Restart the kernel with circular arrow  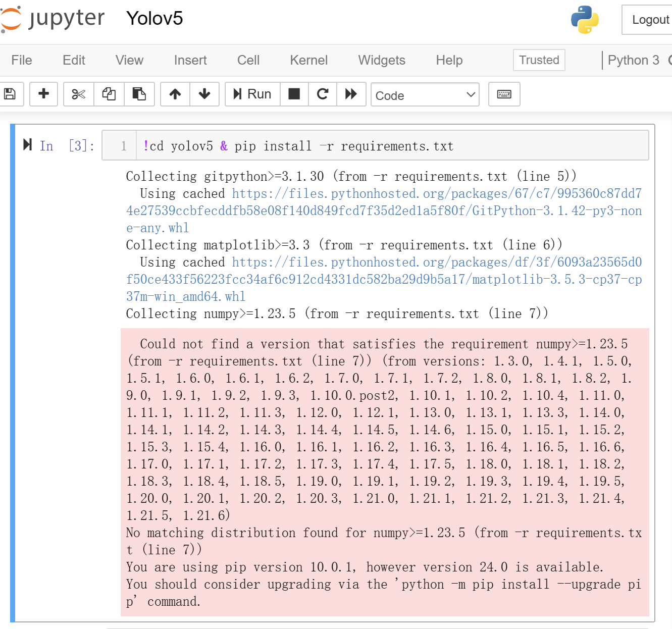(323, 94)
